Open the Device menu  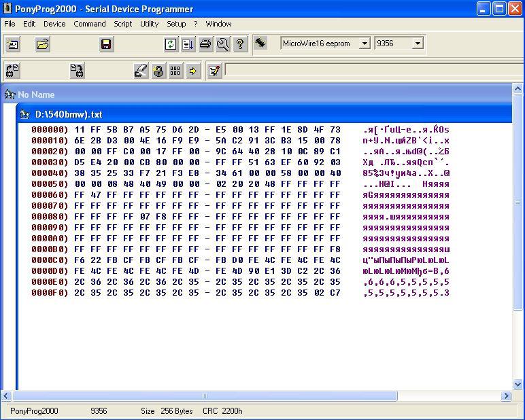(x=54, y=24)
